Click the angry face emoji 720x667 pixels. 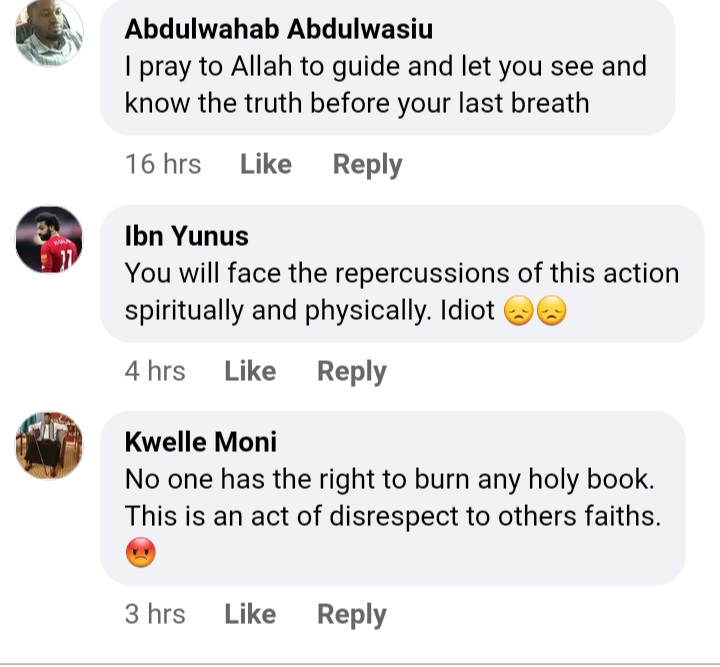tap(141, 554)
